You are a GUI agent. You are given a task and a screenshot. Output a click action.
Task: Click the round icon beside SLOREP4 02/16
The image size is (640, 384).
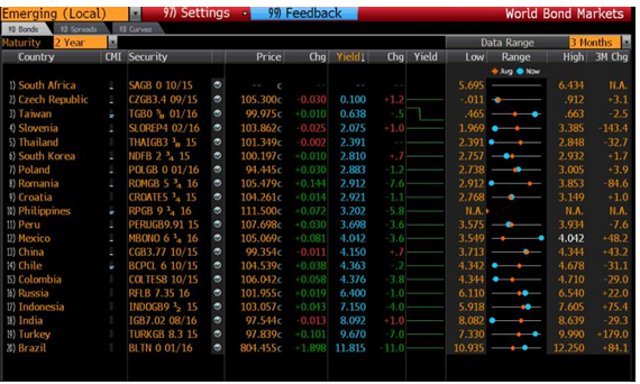217,128
